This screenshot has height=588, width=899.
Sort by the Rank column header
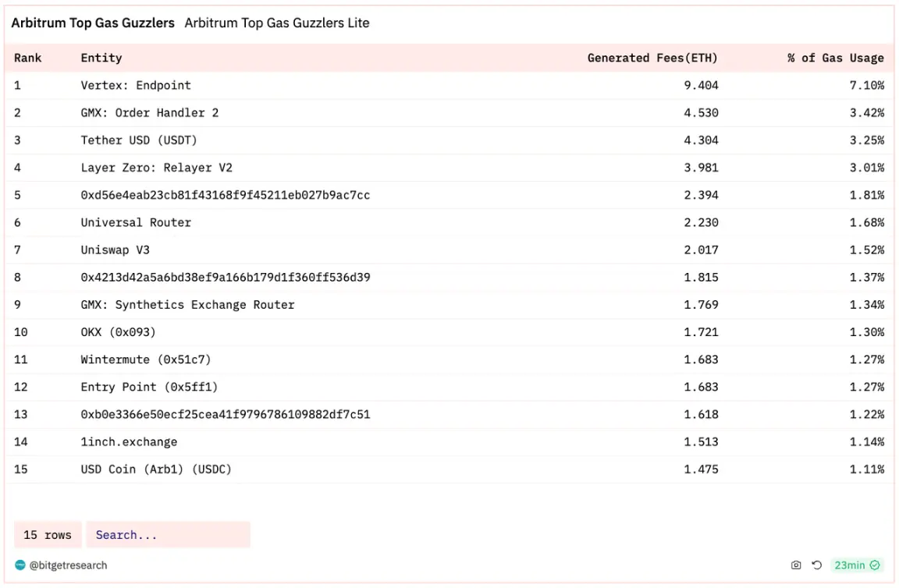tap(28, 58)
